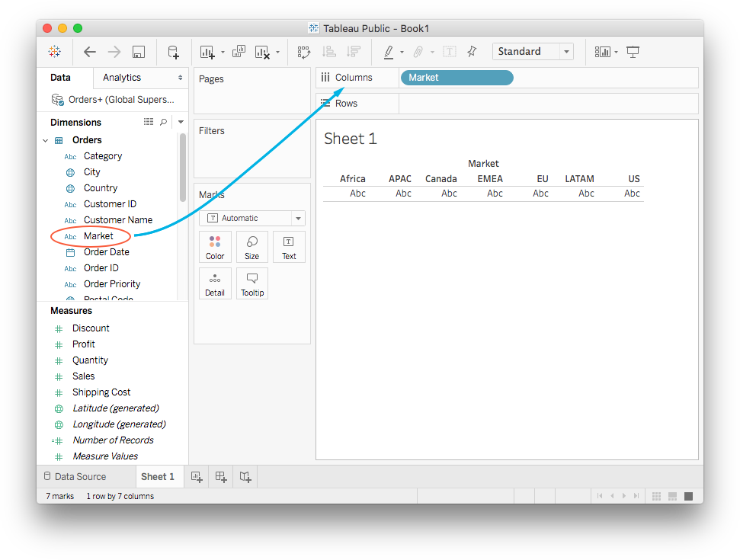740x560 pixels.
Task: Collapse the Orders table tree
Action: (x=45, y=140)
